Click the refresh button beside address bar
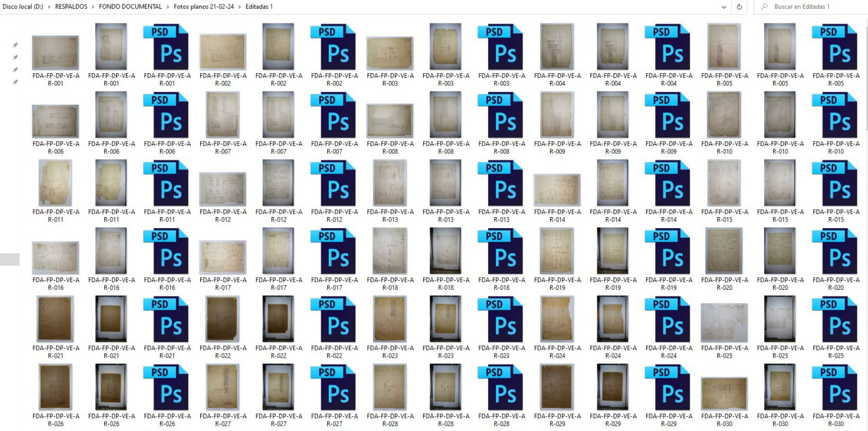This screenshot has width=868, height=431. click(x=739, y=7)
